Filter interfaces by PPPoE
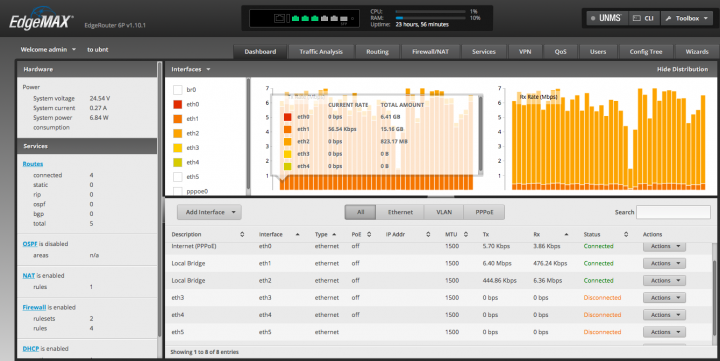 click(x=484, y=212)
